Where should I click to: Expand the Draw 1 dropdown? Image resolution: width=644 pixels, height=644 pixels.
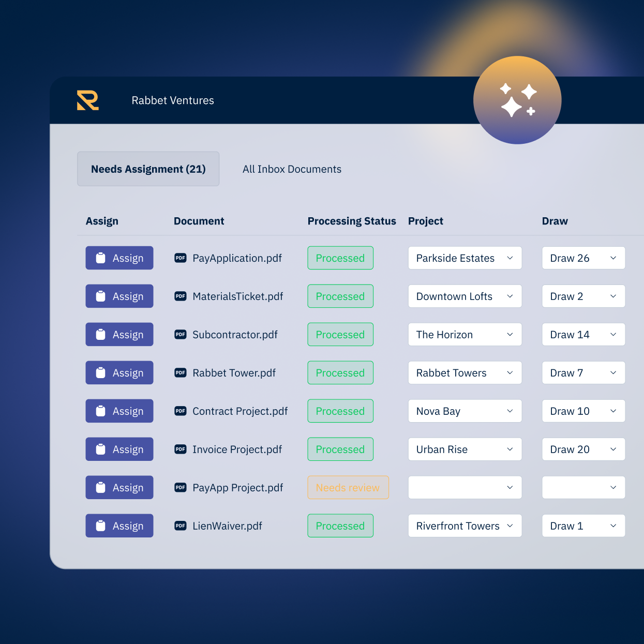pyautogui.click(x=583, y=526)
